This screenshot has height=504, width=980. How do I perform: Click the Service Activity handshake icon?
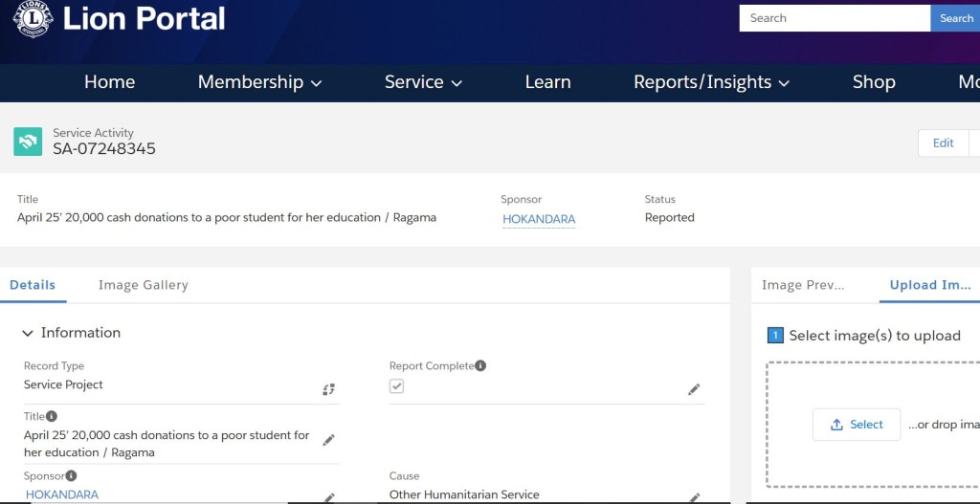(x=28, y=142)
